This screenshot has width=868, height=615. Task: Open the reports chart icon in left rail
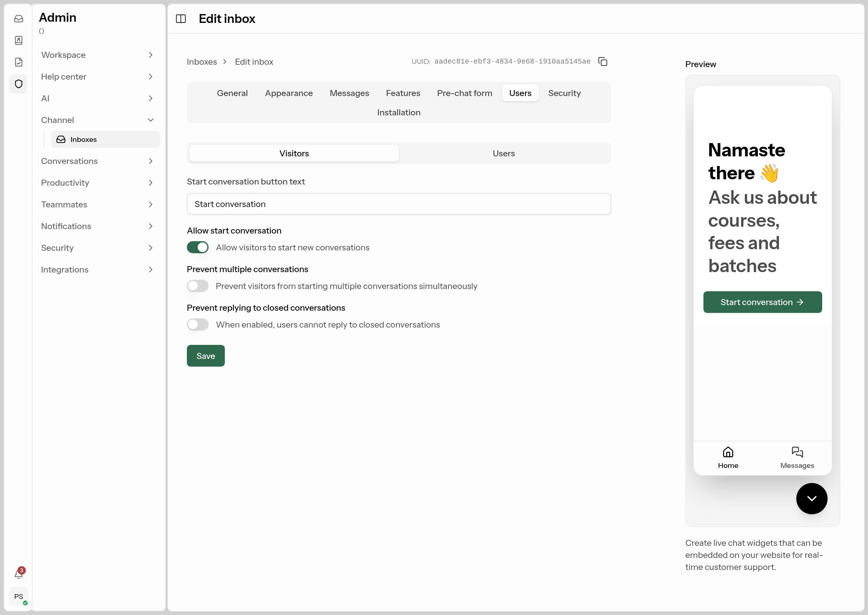tap(18, 62)
